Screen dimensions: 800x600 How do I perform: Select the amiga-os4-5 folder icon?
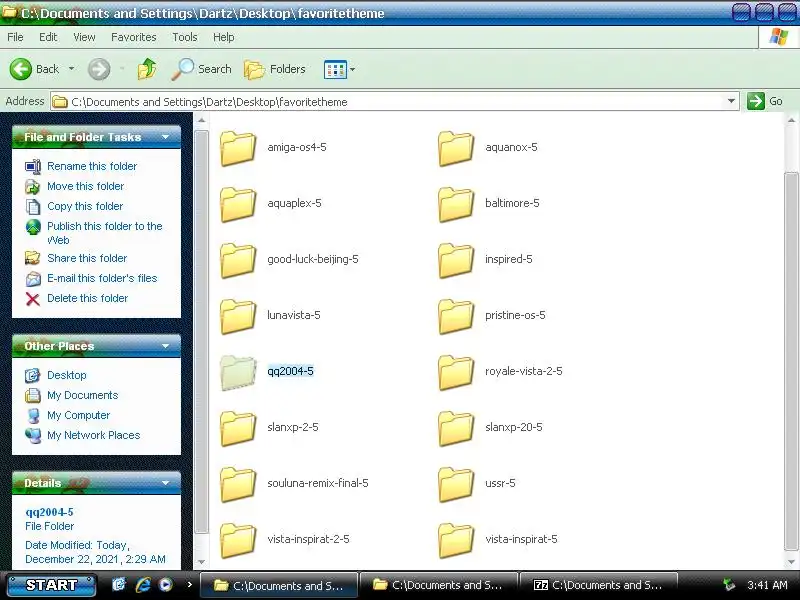pyautogui.click(x=238, y=148)
